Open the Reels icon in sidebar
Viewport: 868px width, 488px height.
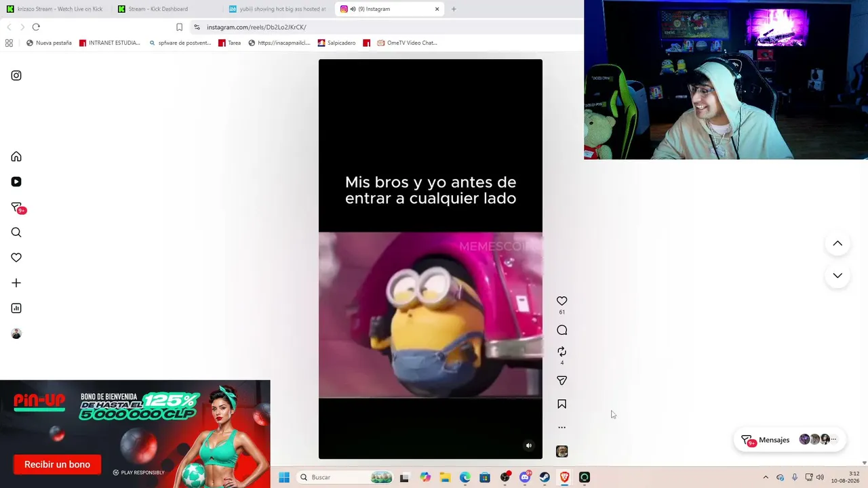[16, 182]
